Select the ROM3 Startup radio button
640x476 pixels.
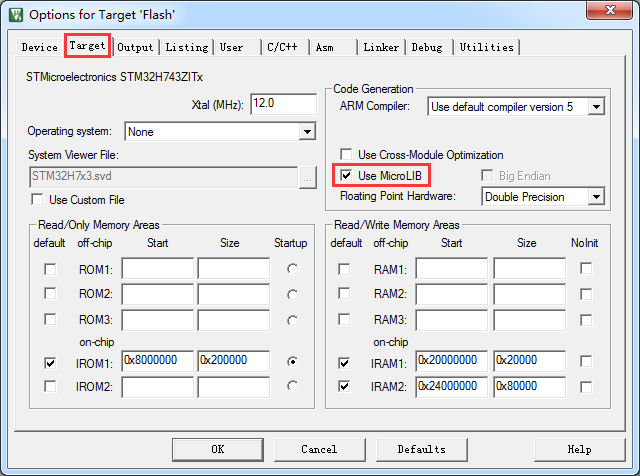click(x=292, y=320)
